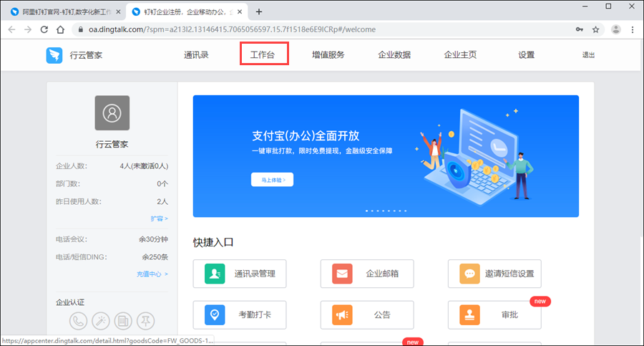Click the DingTalk logo beside 行云管家
The height and width of the screenshot is (346, 644).
pos(55,55)
